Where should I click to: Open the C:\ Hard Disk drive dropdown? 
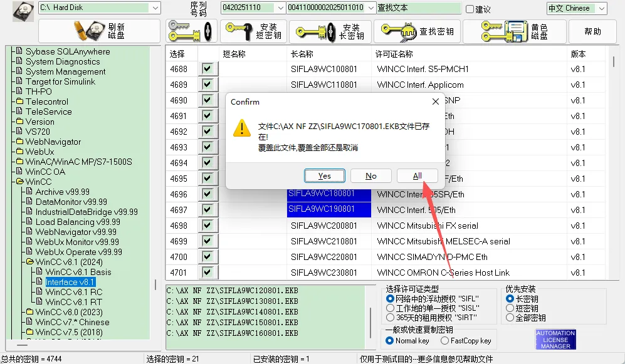tap(155, 8)
